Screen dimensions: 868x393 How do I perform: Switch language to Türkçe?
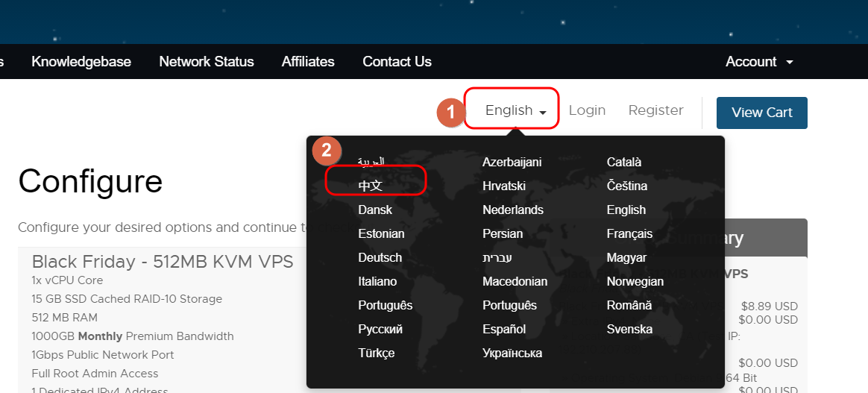377,353
